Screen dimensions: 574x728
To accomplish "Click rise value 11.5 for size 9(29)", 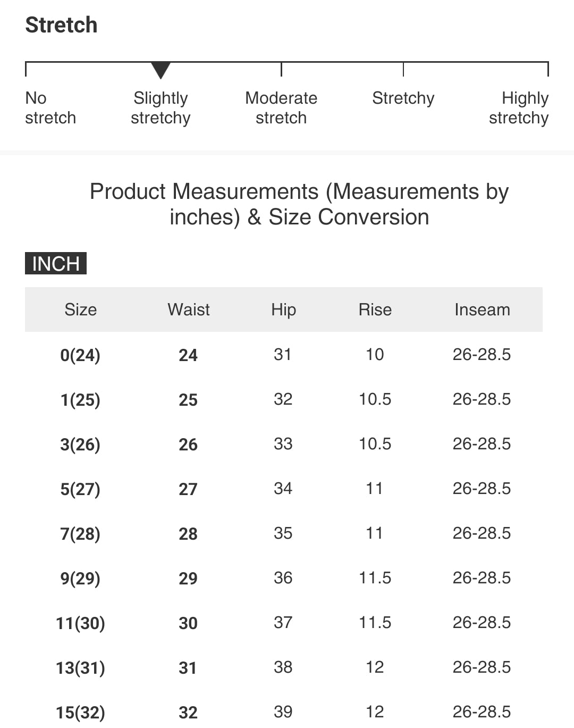I will 375,578.
